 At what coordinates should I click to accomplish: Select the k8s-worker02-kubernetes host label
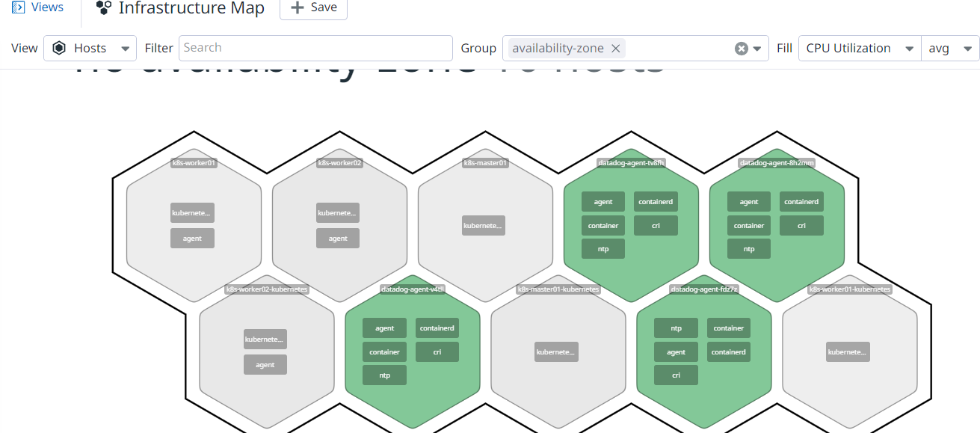(x=266, y=289)
